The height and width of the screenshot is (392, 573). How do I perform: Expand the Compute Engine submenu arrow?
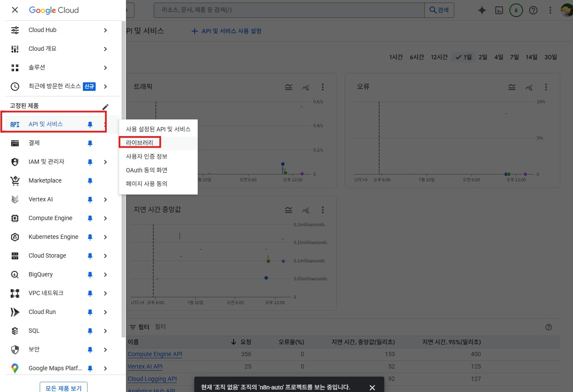(x=105, y=218)
